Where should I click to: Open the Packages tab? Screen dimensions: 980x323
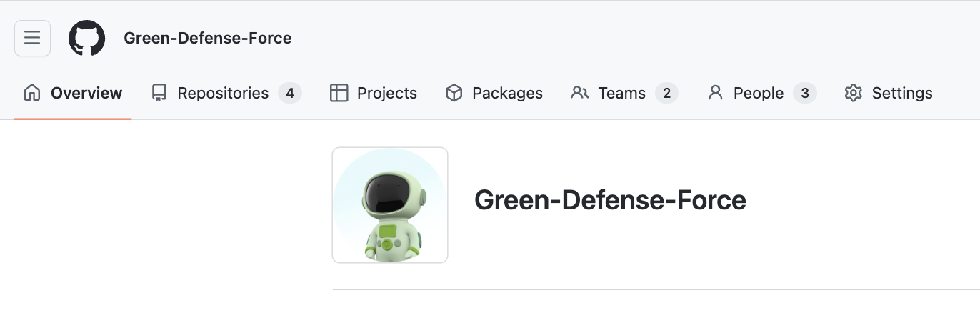[x=494, y=93]
